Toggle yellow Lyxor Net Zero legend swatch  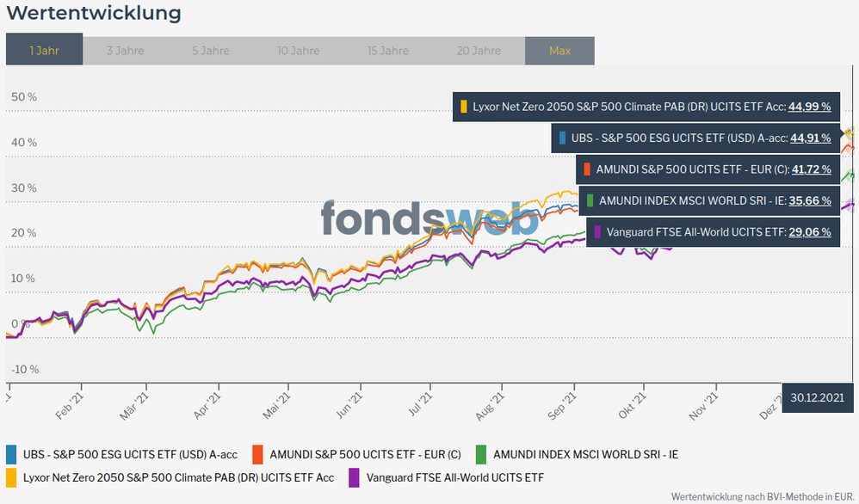(11, 476)
